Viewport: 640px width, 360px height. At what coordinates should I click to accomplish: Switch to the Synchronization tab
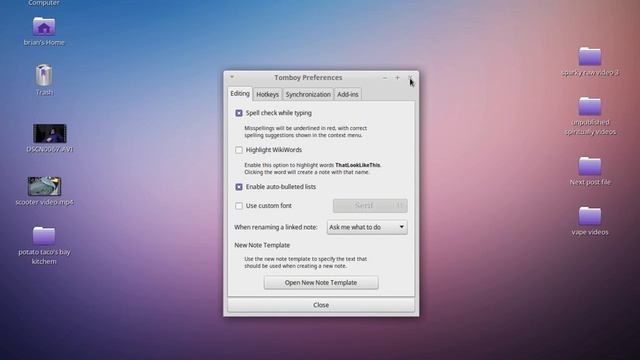pos(308,94)
